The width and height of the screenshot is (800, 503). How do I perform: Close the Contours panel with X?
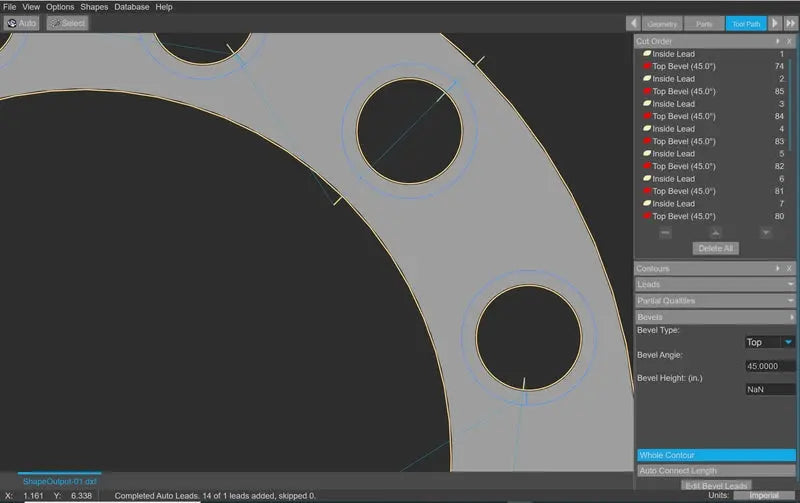(789, 269)
